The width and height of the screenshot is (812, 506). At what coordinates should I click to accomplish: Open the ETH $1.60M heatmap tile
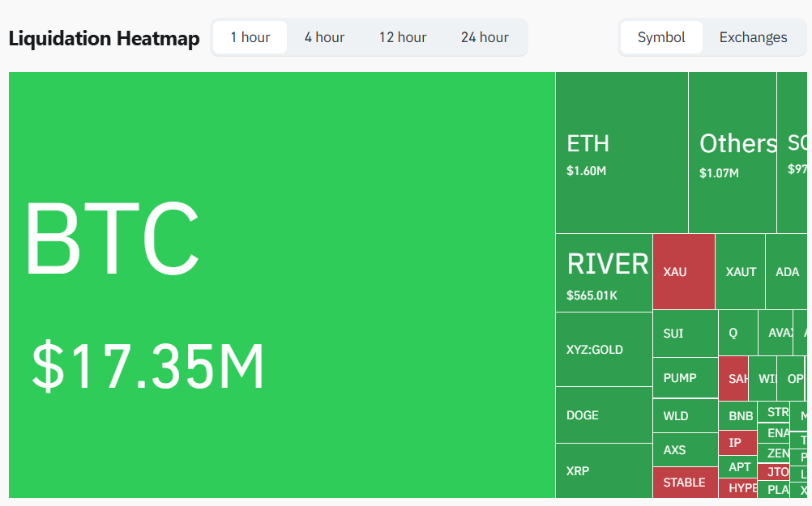coord(622,153)
